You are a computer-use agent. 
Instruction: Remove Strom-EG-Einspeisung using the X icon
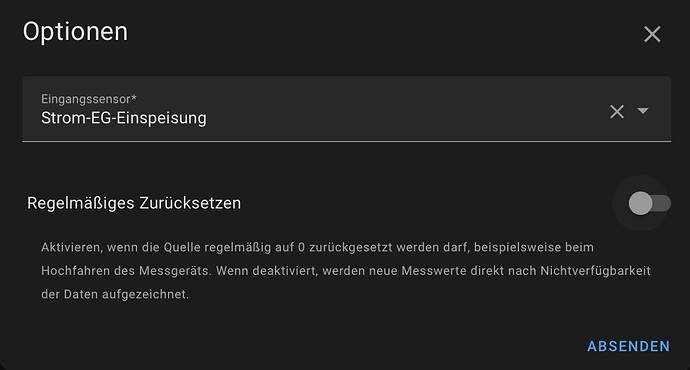617,111
